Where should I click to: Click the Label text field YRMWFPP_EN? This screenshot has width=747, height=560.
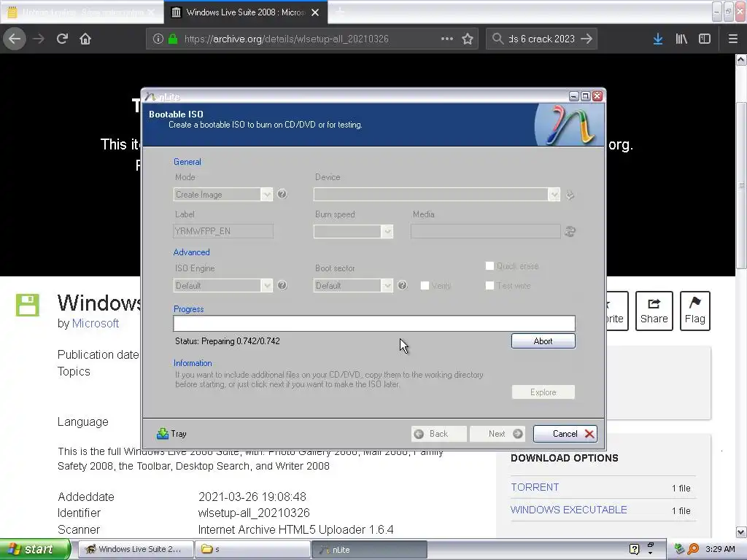tap(223, 231)
